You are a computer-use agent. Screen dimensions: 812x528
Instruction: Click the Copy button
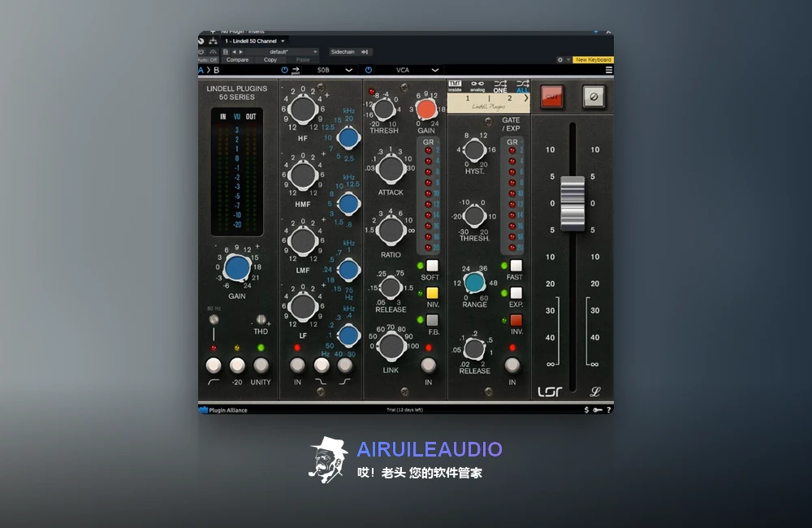click(270, 59)
